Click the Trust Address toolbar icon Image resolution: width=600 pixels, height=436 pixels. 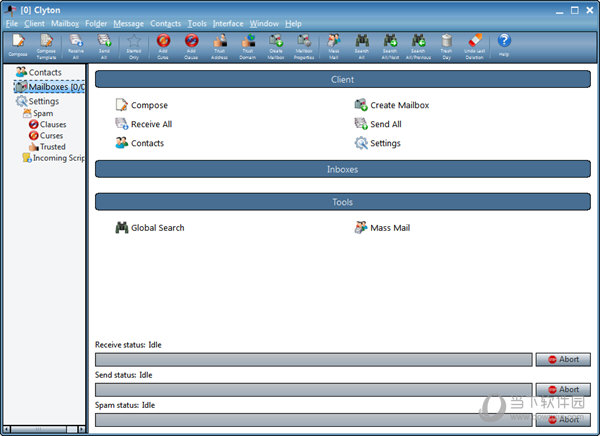tap(220, 45)
